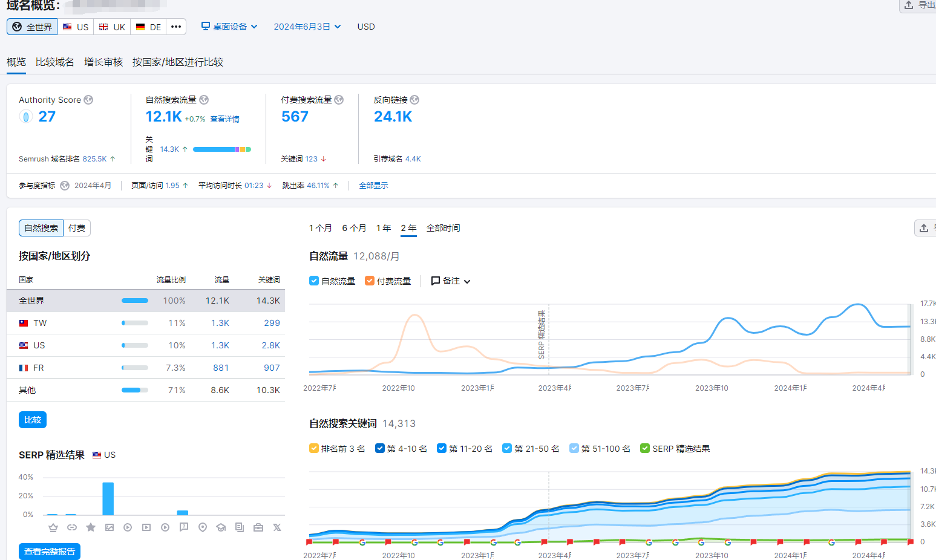Click the map pin local pack icon
Viewport: 936px width, 560px height.
[x=203, y=527]
